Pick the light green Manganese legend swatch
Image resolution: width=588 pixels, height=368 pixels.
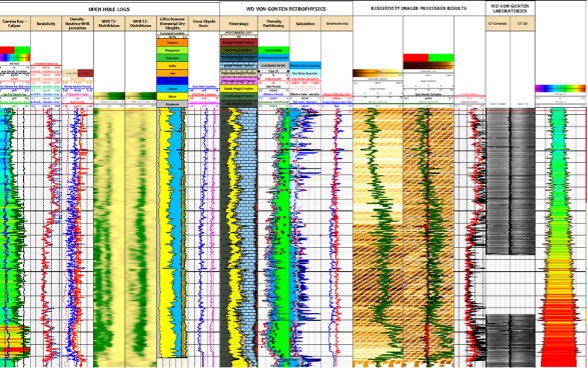coord(172,50)
